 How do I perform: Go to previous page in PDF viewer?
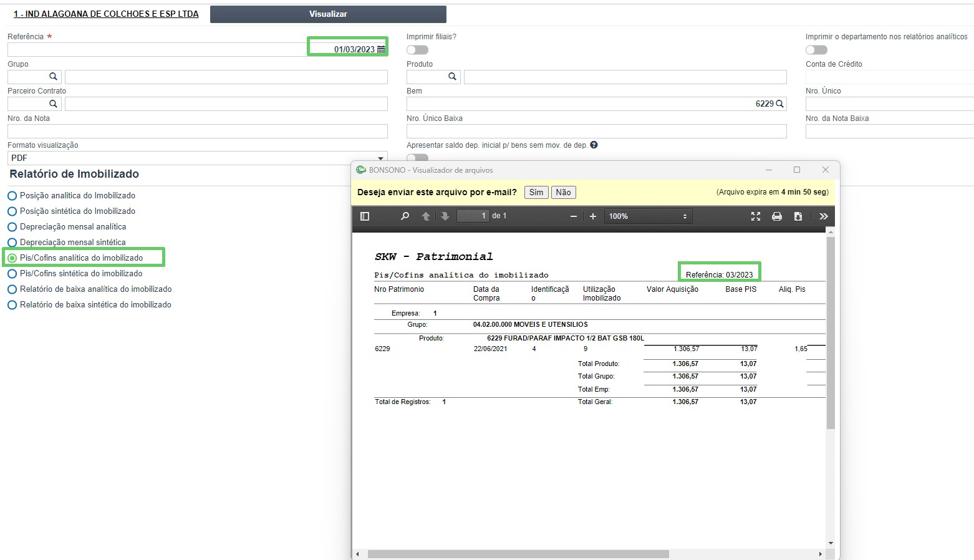pos(426,216)
